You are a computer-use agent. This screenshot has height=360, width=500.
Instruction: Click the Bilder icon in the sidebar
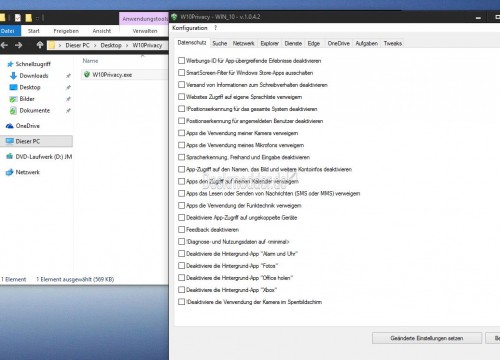[13, 99]
